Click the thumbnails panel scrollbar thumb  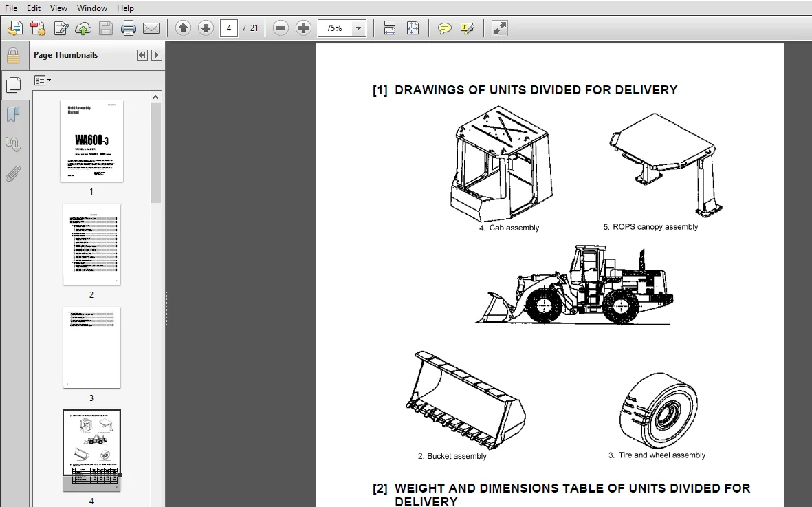(156, 152)
